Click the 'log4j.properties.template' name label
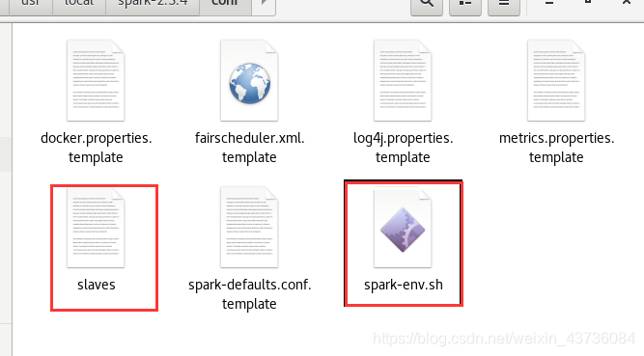Image resolution: width=644 pixels, height=356 pixels. click(403, 148)
